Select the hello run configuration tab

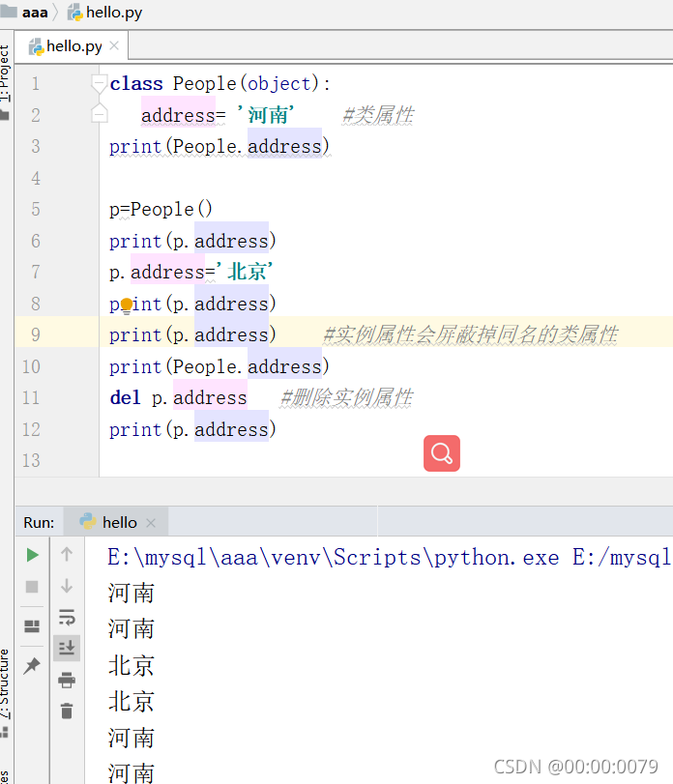tap(116, 522)
